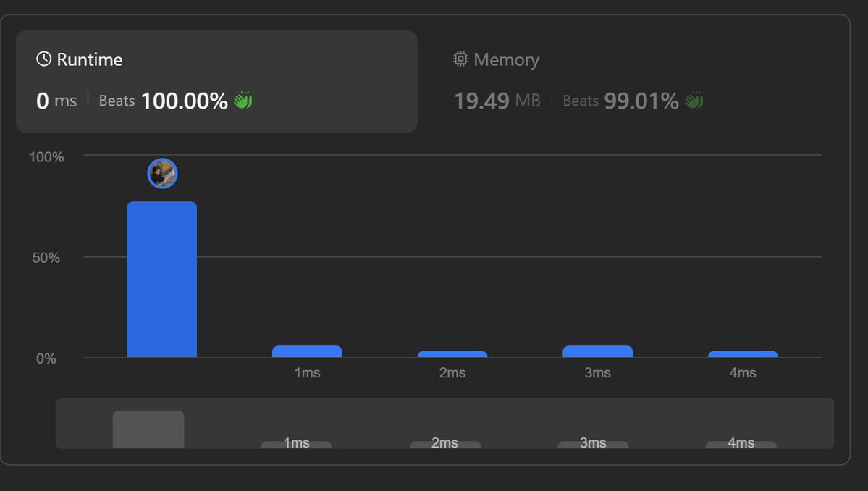Click the 4ms label under the main chart
This screenshot has width=868, height=491.
[743, 372]
